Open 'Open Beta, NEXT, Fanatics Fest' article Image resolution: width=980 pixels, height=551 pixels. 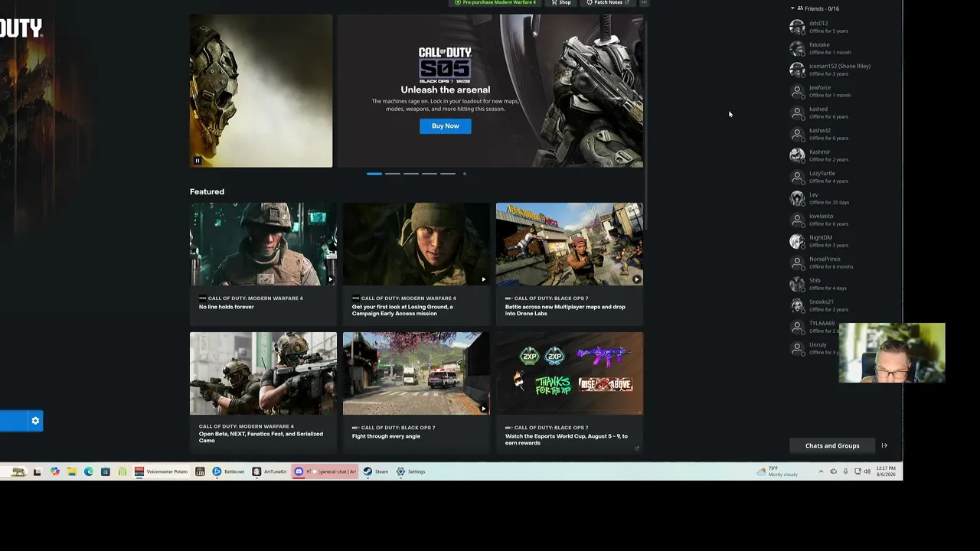click(261, 437)
